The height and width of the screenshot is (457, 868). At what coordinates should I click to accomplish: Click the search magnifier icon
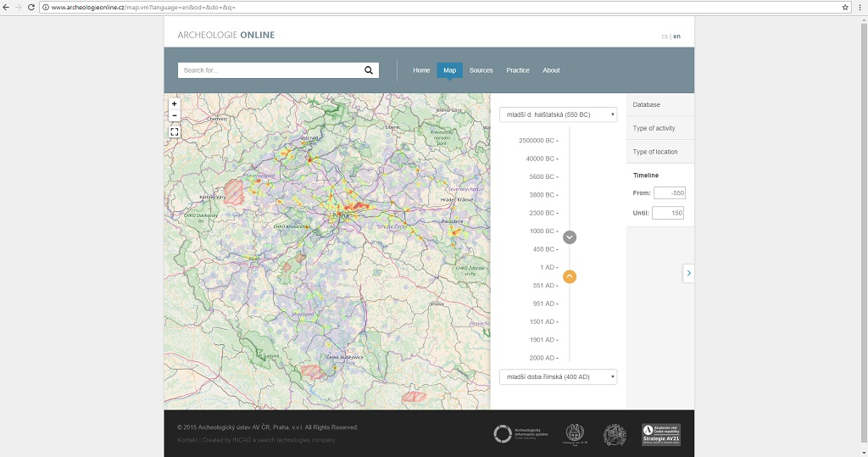[369, 70]
